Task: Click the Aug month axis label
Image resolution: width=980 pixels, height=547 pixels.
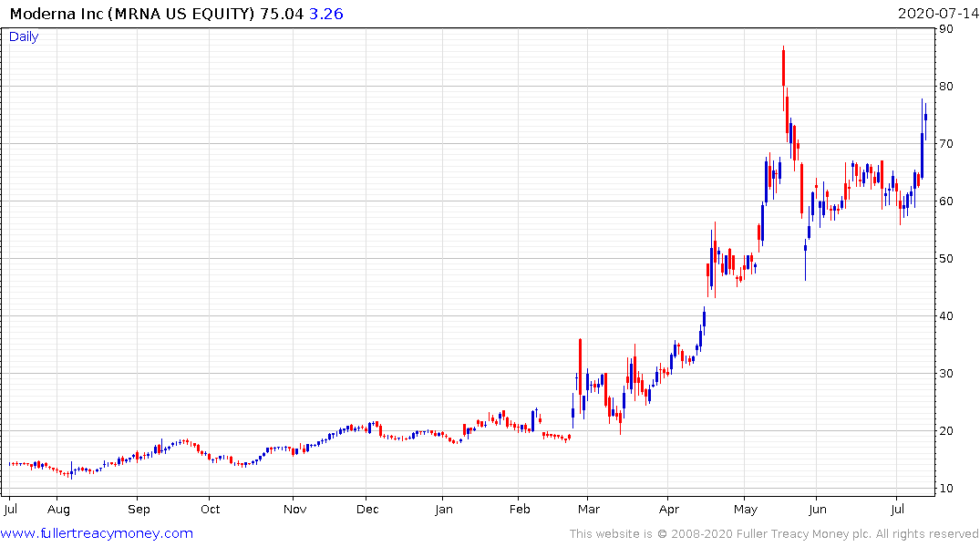Action: 58,510
